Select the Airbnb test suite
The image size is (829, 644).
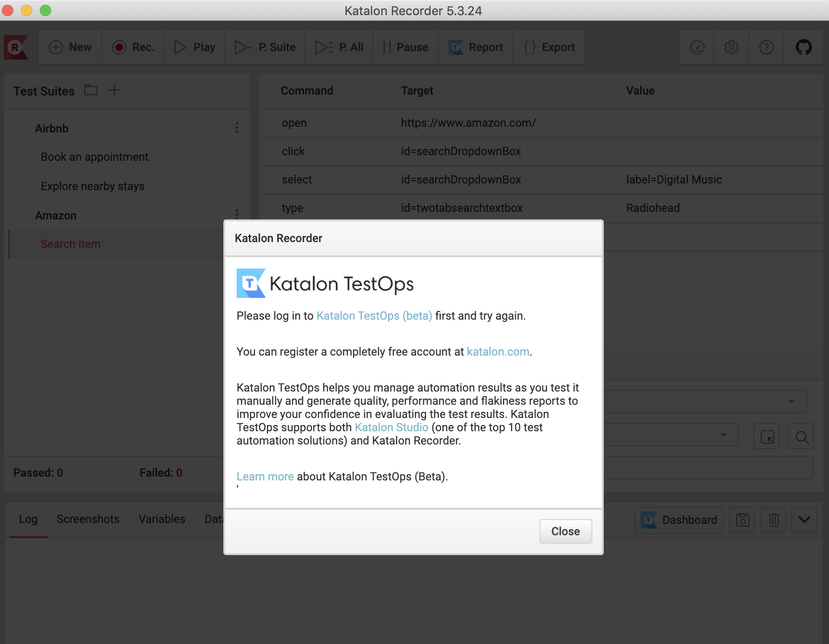pyautogui.click(x=52, y=129)
